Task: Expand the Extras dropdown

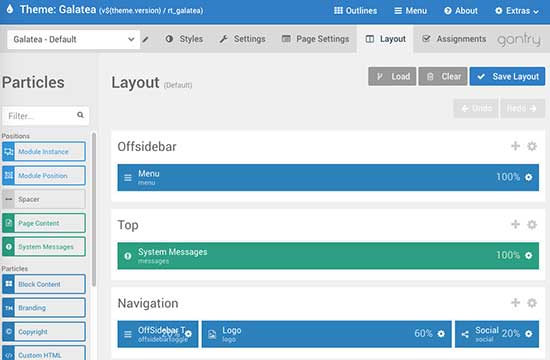Action: [x=517, y=11]
